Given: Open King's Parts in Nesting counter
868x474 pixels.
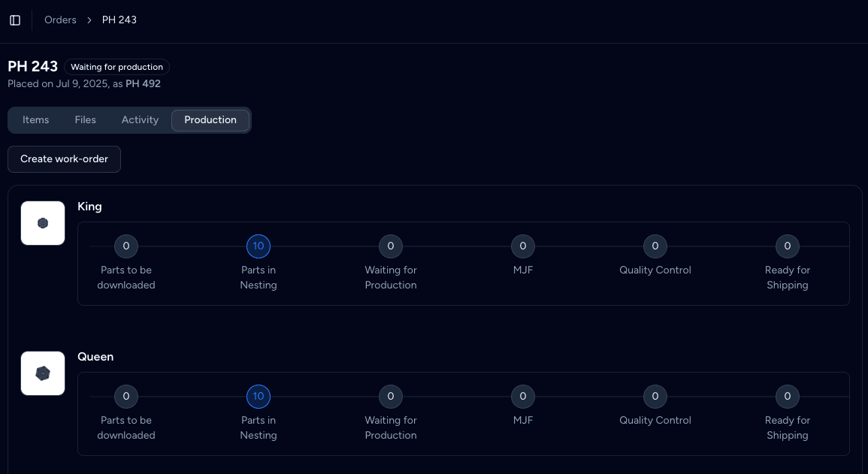Looking at the screenshot, I should (x=259, y=246).
